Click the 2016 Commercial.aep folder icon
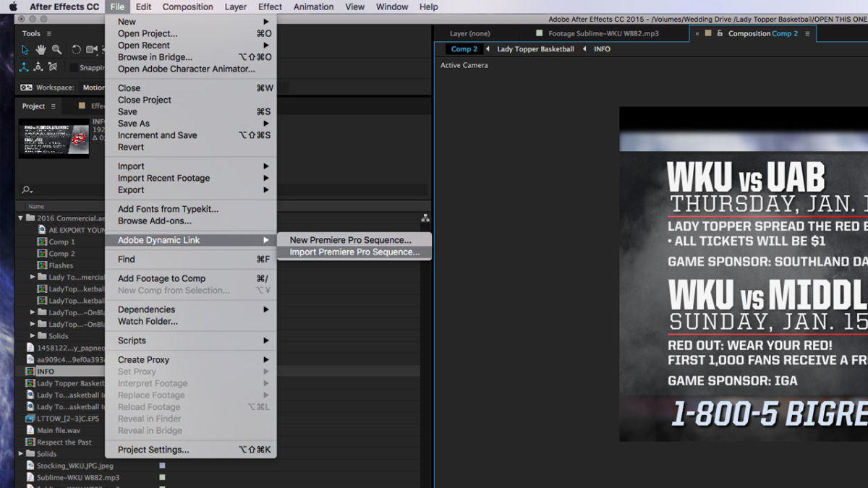The height and width of the screenshot is (488, 868). pyautogui.click(x=30, y=218)
